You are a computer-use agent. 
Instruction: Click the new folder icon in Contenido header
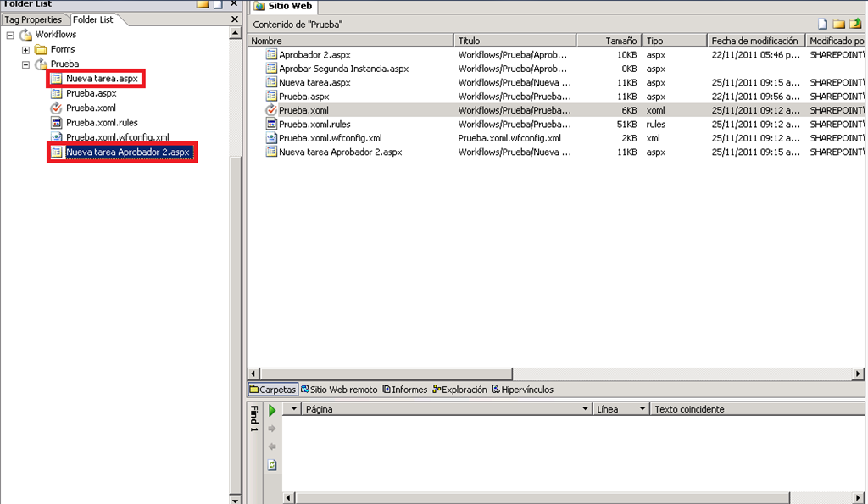(x=839, y=24)
